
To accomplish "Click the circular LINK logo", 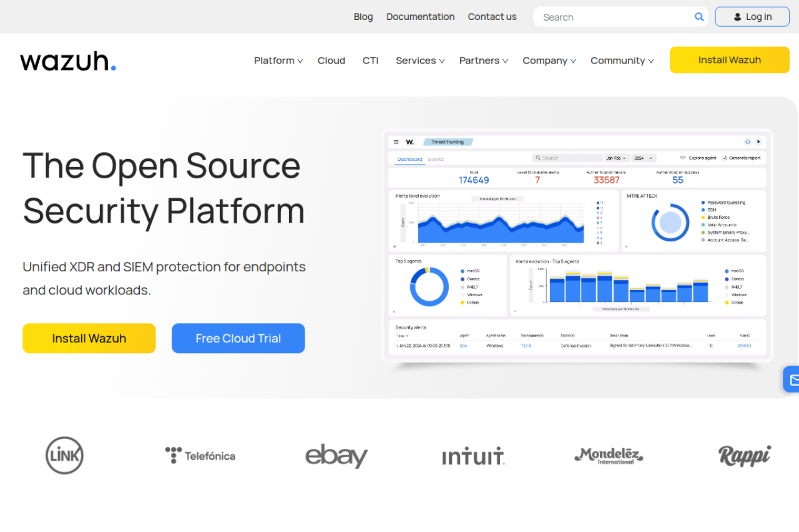I will point(64,455).
